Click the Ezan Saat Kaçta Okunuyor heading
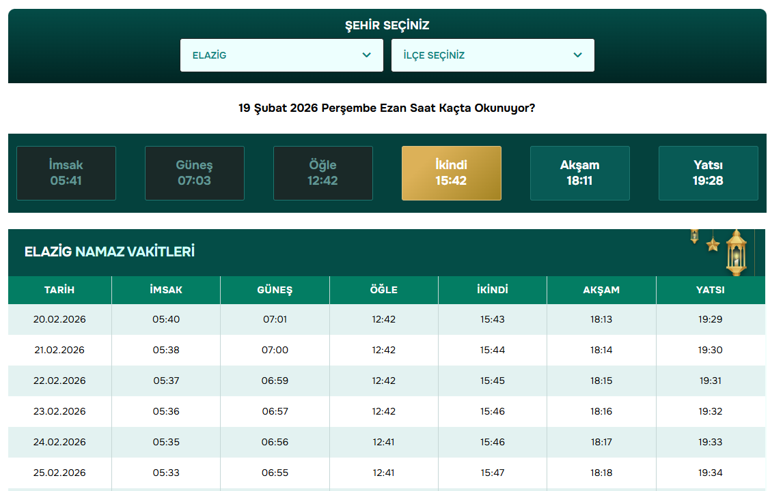The image size is (770, 491). [386, 108]
